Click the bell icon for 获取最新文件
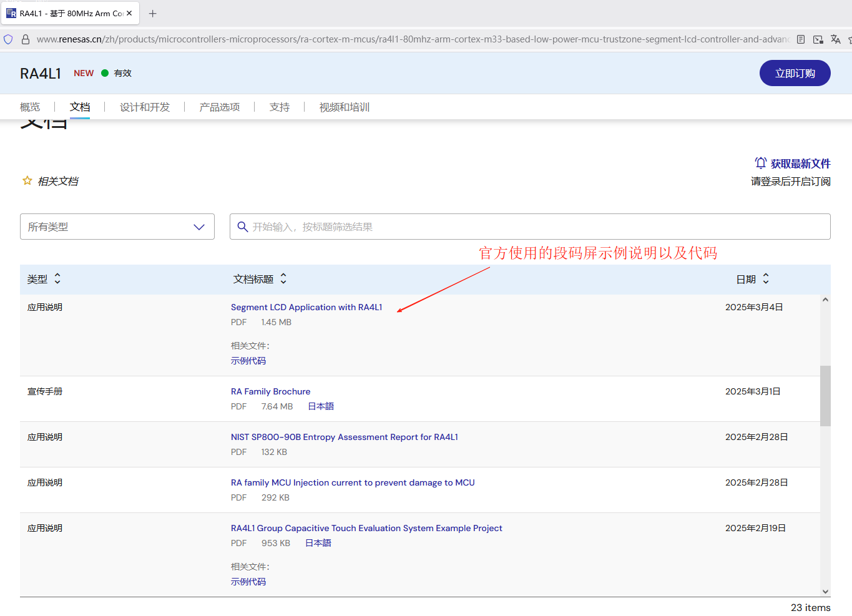 760,163
